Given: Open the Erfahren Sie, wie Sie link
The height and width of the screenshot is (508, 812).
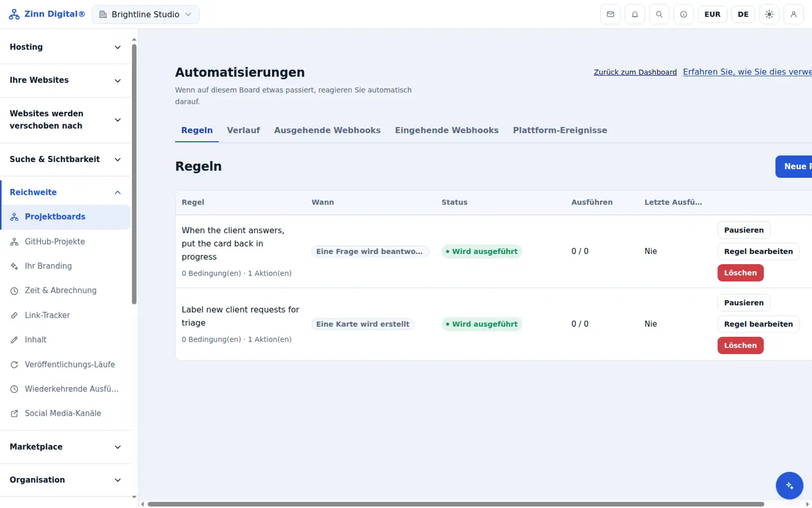Looking at the screenshot, I should (x=747, y=72).
